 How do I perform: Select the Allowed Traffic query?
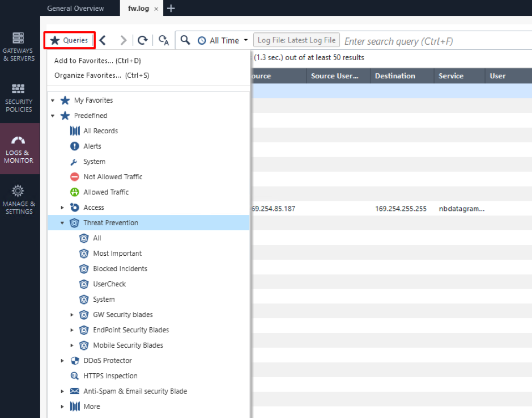(99, 192)
